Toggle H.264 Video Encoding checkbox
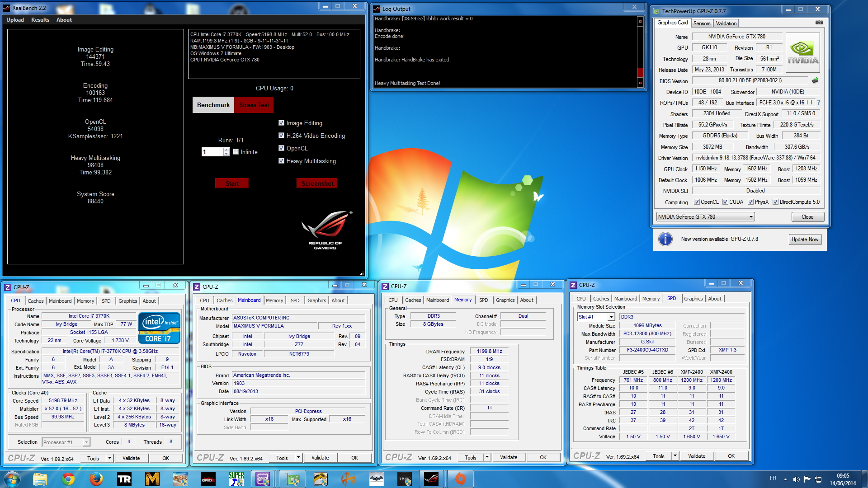Screen dimensions: 868x488 click(281, 136)
